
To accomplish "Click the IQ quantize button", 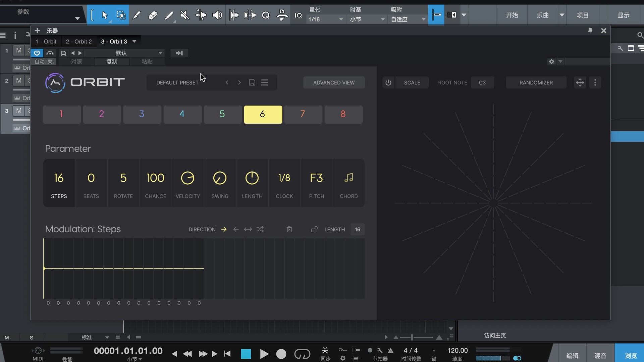I will coord(298,15).
